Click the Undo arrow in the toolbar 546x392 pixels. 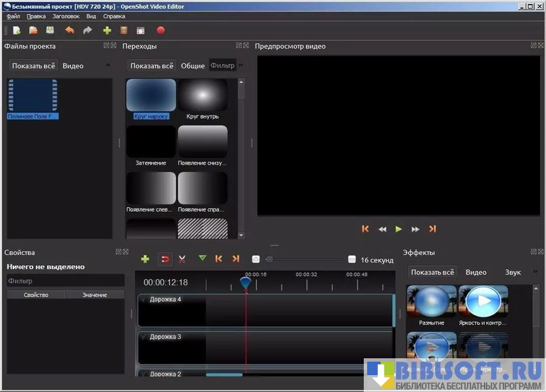pos(70,30)
